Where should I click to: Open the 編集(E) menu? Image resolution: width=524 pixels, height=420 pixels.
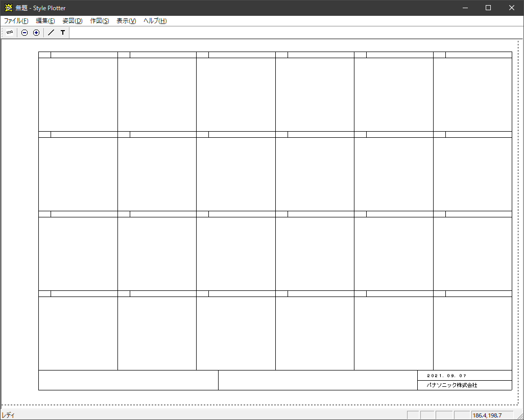(x=45, y=21)
